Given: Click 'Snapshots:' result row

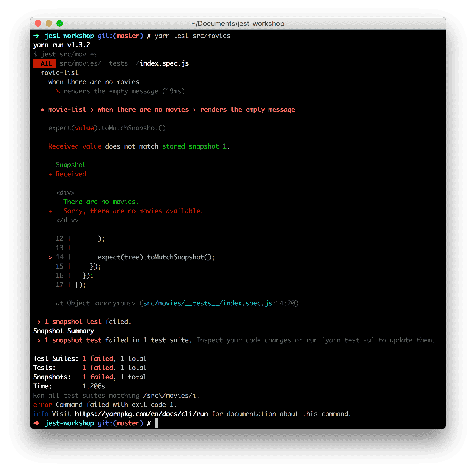Looking at the screenshot, I should [x=90, y=377].
